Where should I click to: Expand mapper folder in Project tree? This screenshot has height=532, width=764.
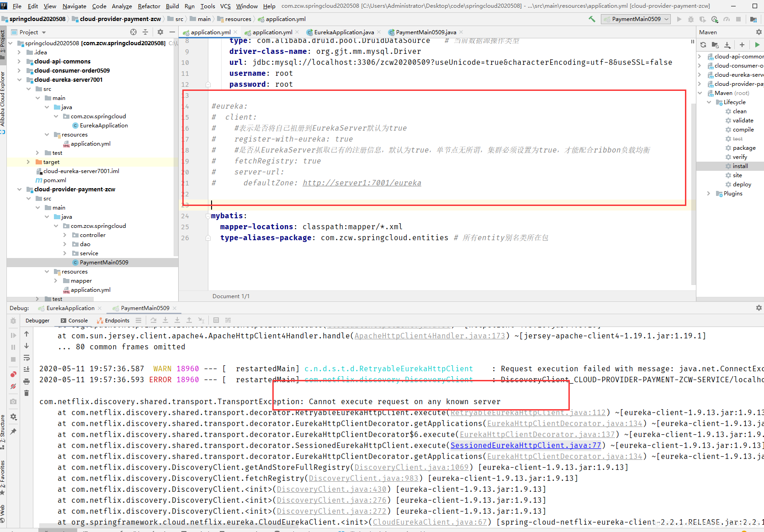(x=56, y=280)
